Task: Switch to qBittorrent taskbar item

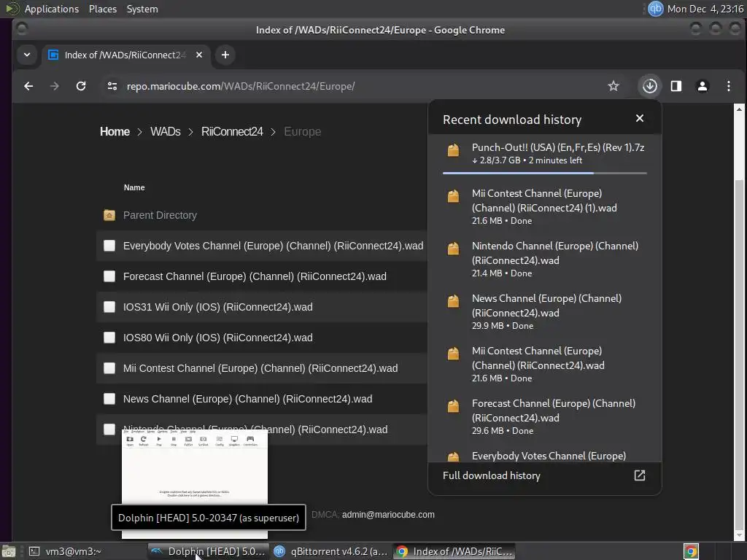Action: click(331, 551)
